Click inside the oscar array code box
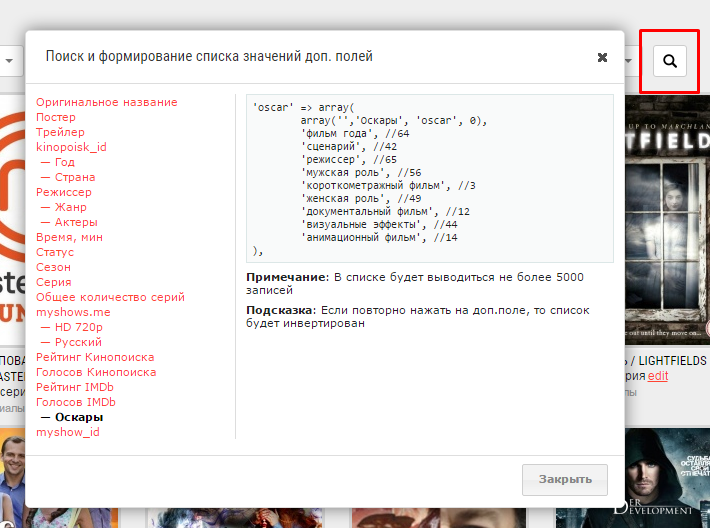The image size is (710, 528). coord(430,178)
